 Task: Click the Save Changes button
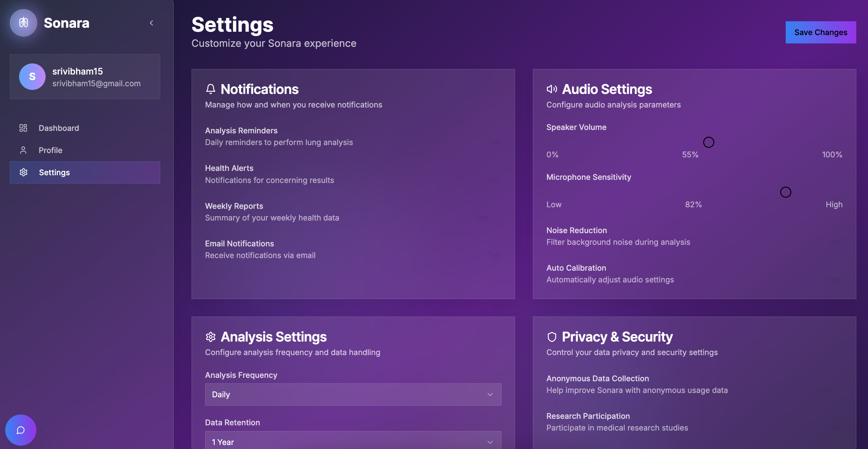(x=821, y=32)
